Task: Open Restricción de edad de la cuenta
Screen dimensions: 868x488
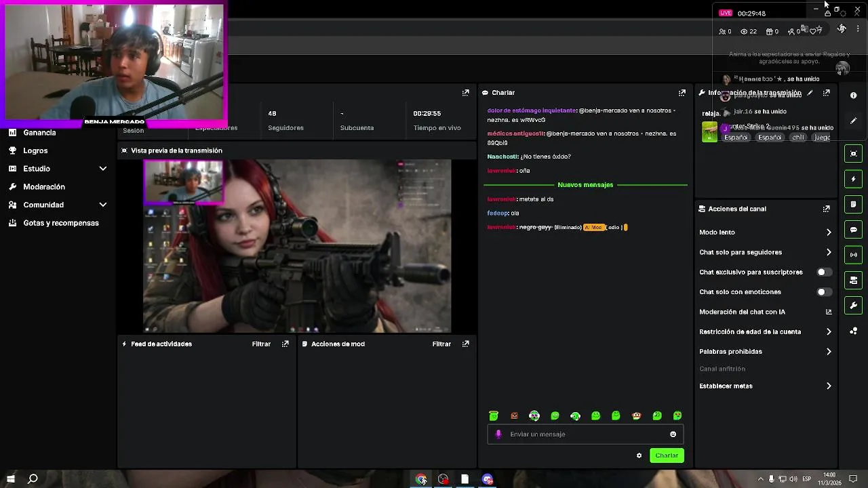Action: [766, 332]
